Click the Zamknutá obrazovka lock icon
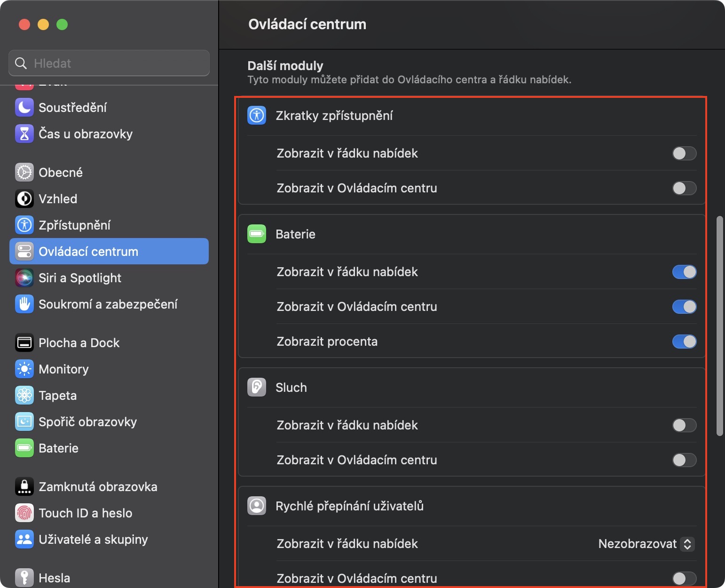The width and height of the screenshot is (725, 588). click(24, 486)
